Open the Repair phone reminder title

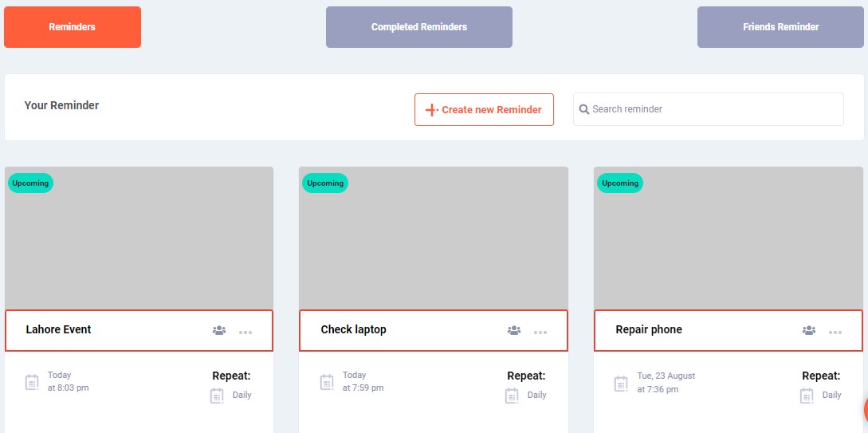coord(649,329)
